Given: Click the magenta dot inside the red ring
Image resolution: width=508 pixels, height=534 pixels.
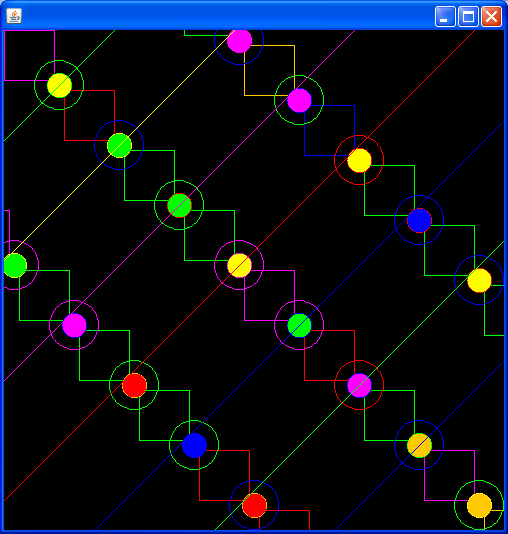Looking at the screenshot, I should 359,385.
